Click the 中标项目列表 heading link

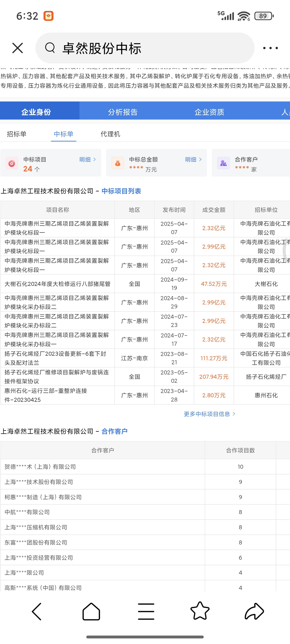121,191
